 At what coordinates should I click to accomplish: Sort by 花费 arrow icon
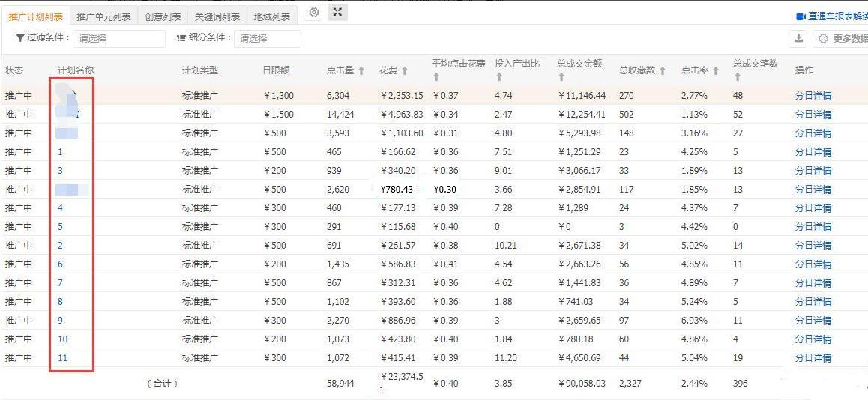[x=405, y=71]
